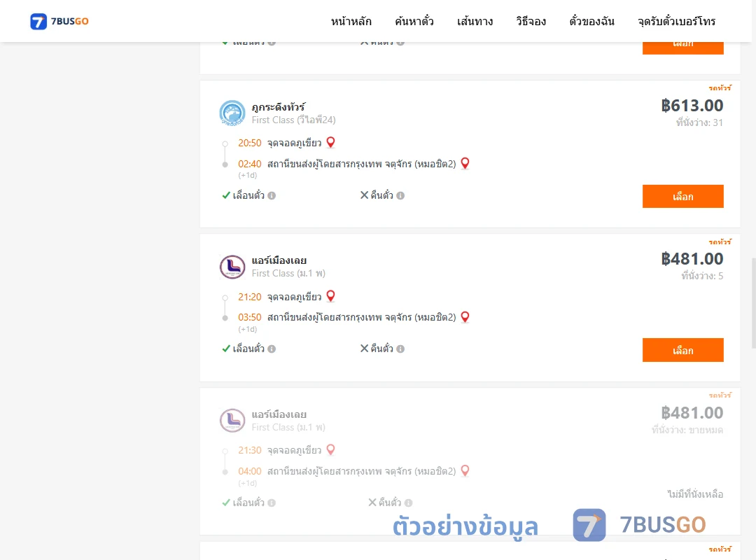Open map pin for 21:30 จุดจอดภูเขียว
Image resolution: width=756 pixels, height=560 pixels.
pyautogui.click(x=330, y=449)
